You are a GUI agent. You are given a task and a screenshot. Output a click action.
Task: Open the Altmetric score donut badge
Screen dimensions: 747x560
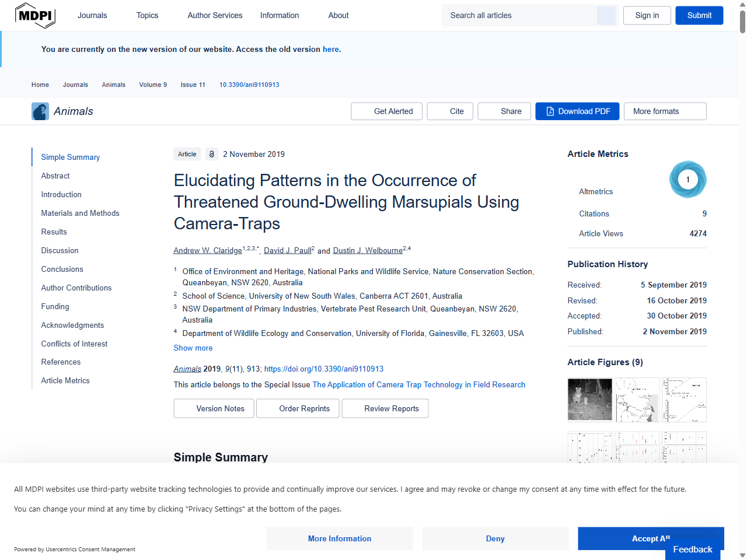687,180
